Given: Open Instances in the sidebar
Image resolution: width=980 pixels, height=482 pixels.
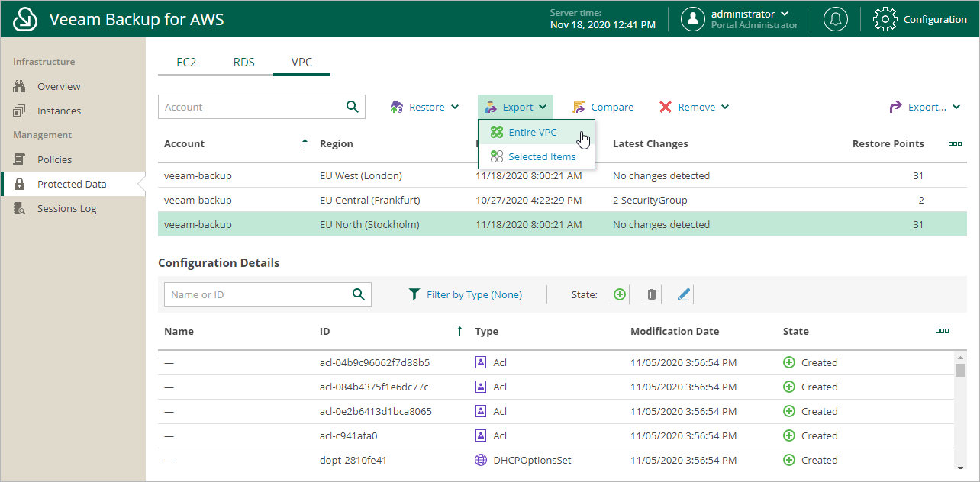Looking at the screenshot, I should click(59, 111).
